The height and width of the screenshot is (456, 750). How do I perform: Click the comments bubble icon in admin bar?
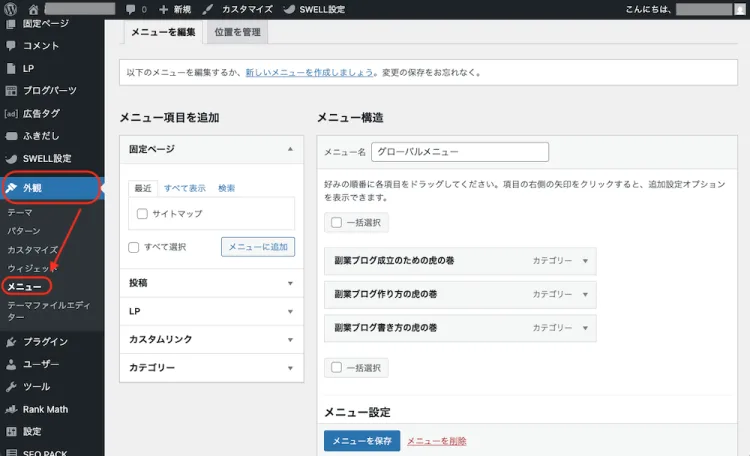pos(131,9)
